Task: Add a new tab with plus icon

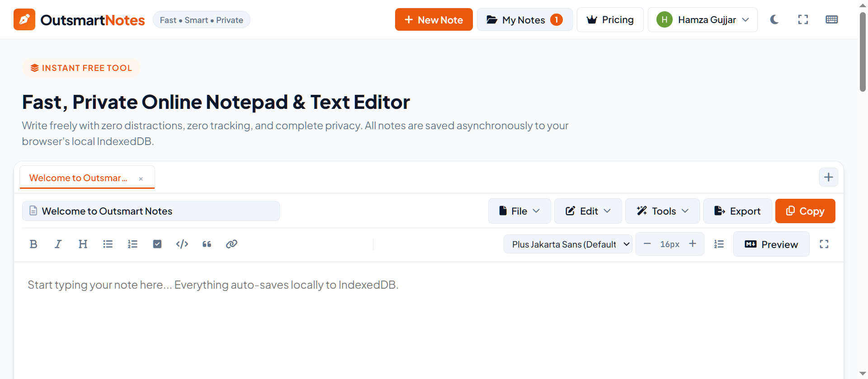Action: 828,177
